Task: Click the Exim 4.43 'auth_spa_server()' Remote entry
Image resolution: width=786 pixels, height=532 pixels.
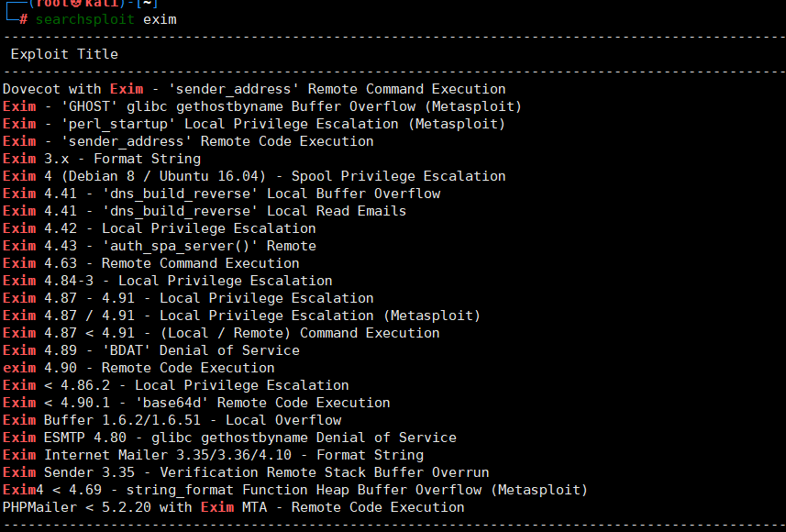Action: pyautogui.click(x=160, y=246)
